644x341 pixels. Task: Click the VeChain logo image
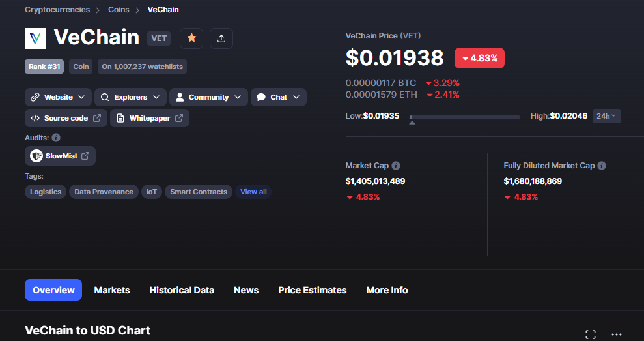(x=35, y=38)
